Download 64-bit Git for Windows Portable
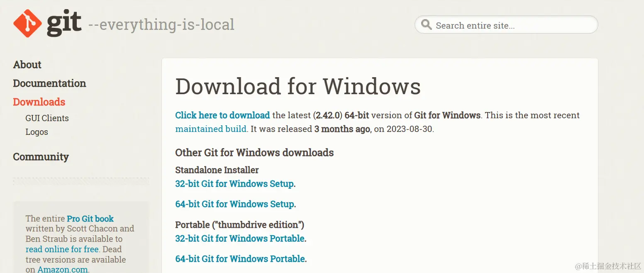Screen dimensions: 644x273 pos(240,259)
